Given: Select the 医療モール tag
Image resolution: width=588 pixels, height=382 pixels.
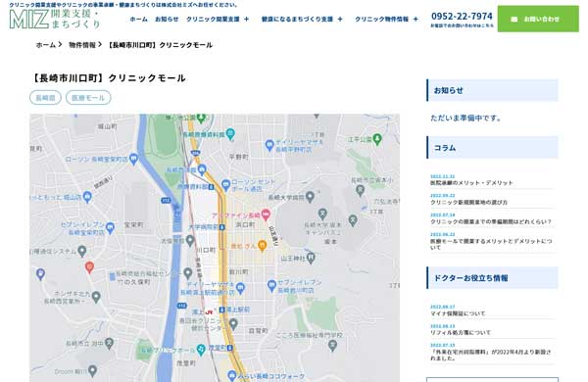Looking at the screenshot, I should pos(88,98).
